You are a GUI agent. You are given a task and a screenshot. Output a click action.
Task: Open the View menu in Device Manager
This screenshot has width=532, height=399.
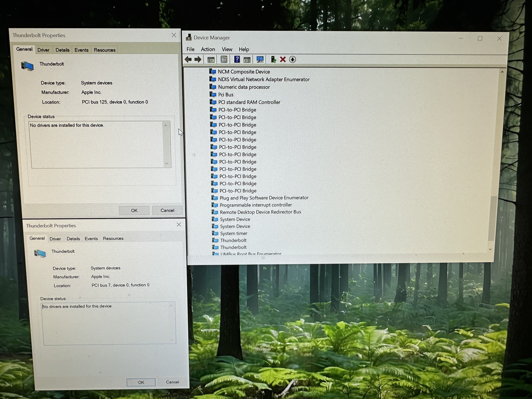227,49
